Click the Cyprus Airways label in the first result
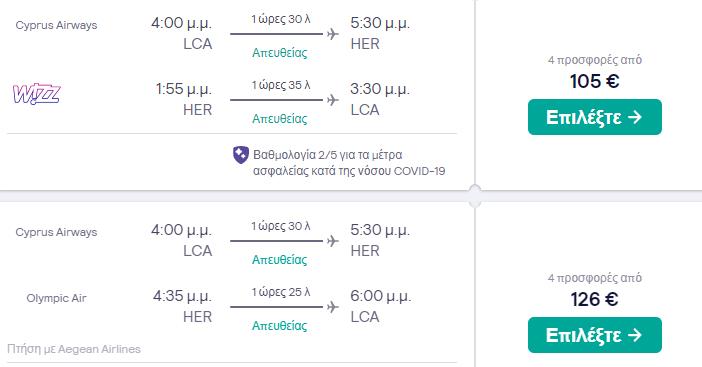 56,25
